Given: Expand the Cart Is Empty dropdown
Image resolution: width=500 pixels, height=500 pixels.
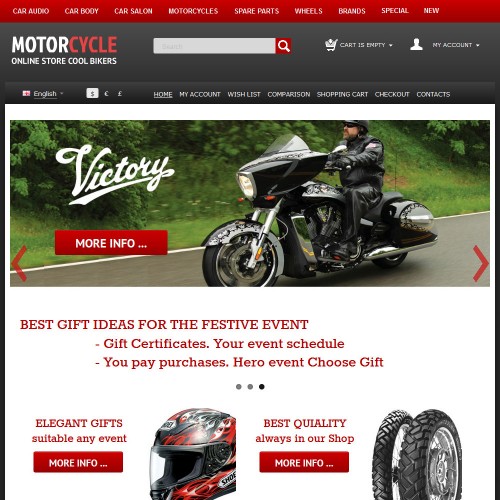Looking at the screenshot, I should [x=366, y=45].
